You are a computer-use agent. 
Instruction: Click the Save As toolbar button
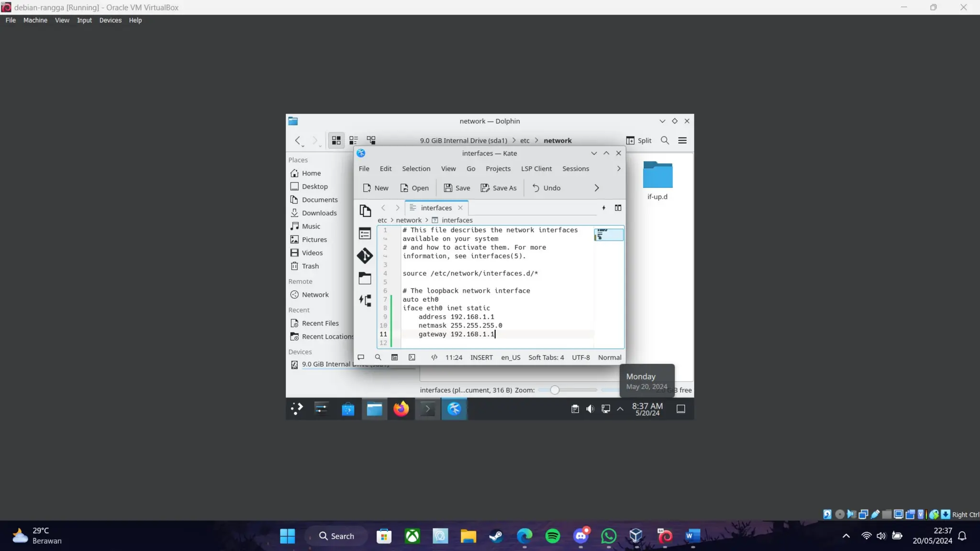499,188
